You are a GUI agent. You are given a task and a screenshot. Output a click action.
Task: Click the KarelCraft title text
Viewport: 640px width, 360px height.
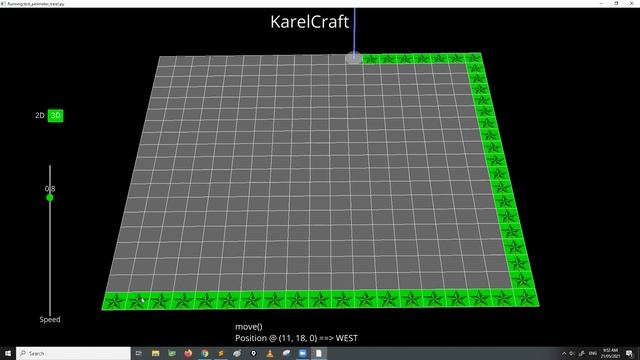[x=309, y=22]
